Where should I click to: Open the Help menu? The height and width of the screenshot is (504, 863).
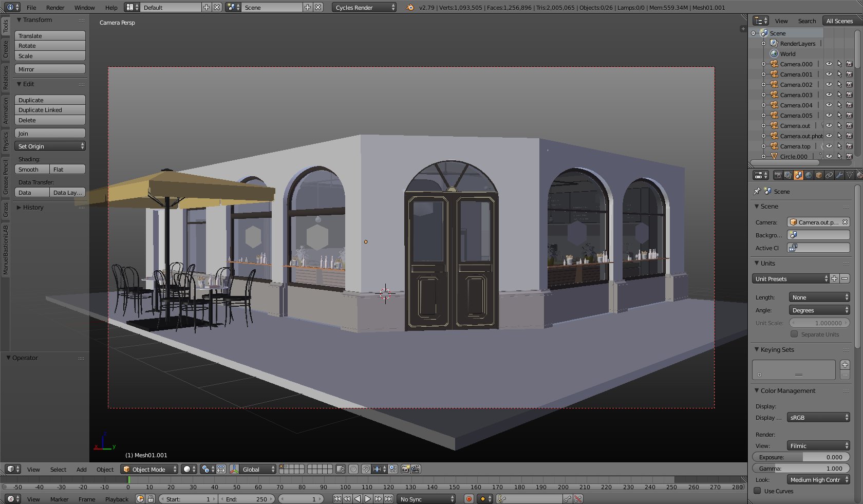coord(111,8)
